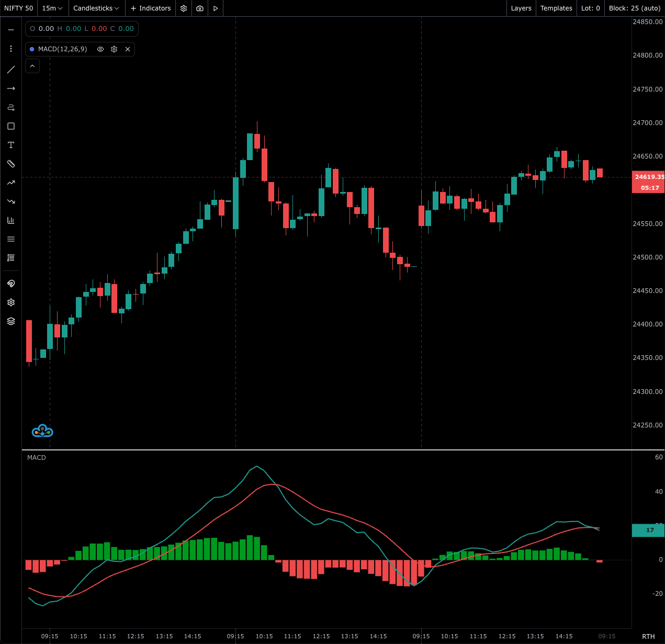Click the current price label 24619.35
Viewport: 665px width, 644px height.
pos(649,177)
